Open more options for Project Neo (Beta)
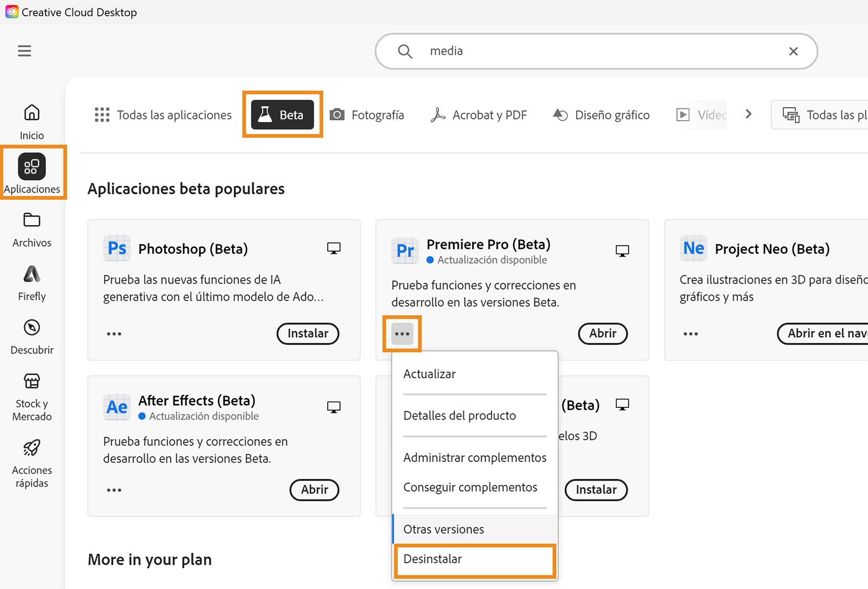868x589 pixels. [x=691, y=334]
